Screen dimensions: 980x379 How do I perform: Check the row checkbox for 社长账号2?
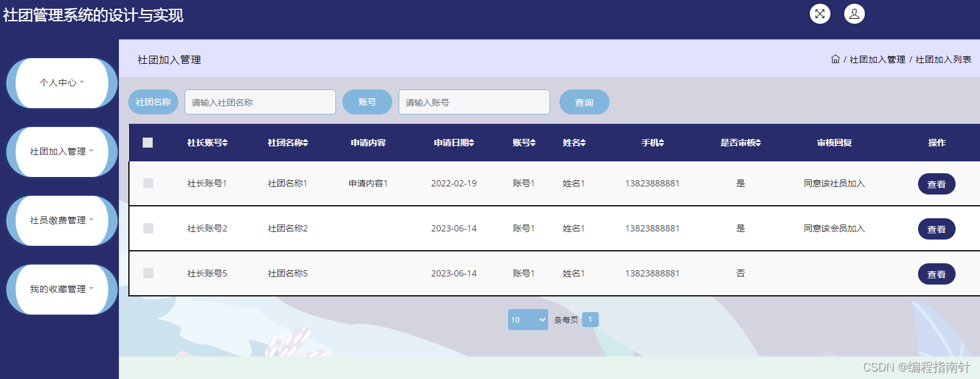pos(148,228)
